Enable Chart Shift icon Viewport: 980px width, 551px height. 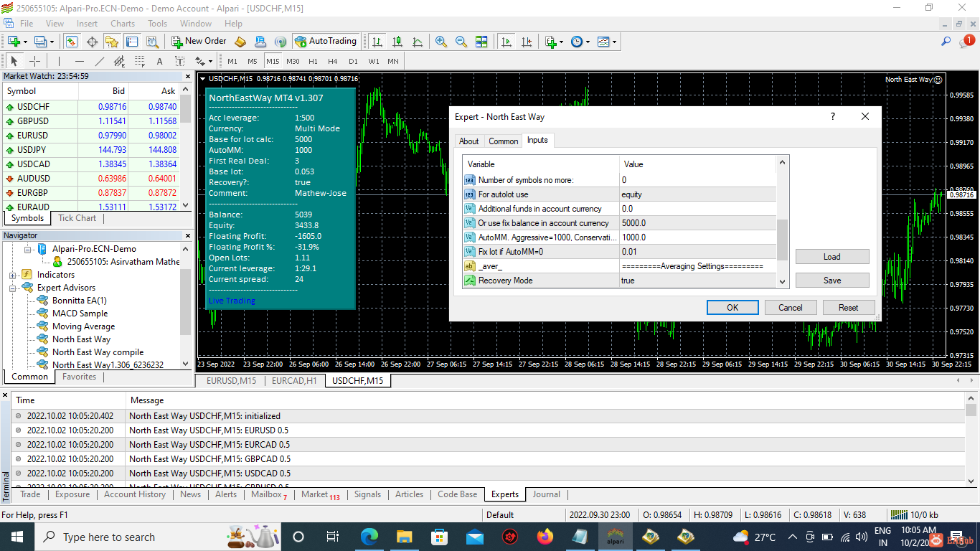[x=527, y=42]
